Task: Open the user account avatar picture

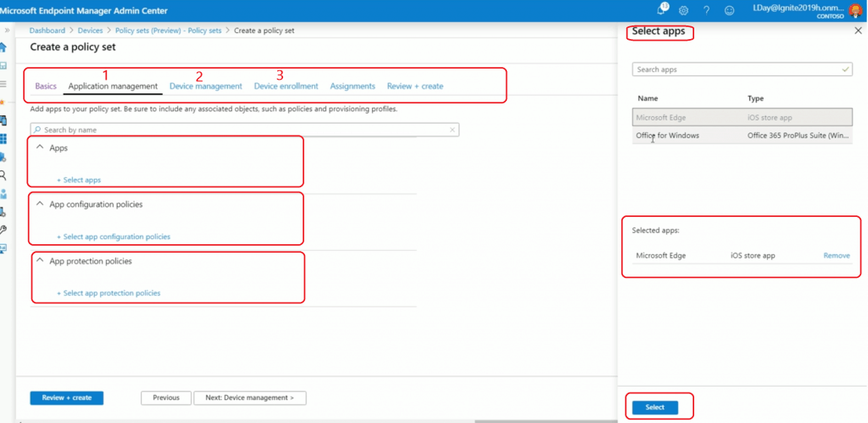Action: pyautogui.click(x=855, y=10)
